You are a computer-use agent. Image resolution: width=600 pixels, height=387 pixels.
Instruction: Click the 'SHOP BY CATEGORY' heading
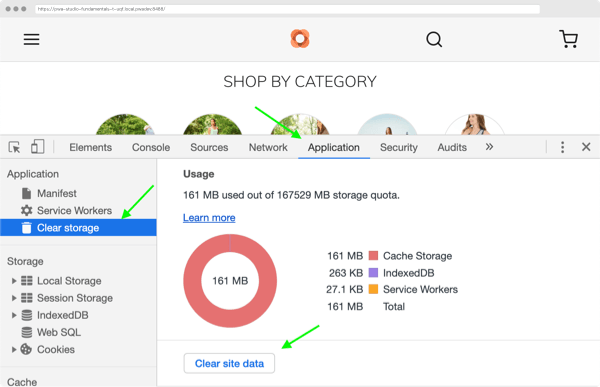pyautogui.click(x=300, y=82)
